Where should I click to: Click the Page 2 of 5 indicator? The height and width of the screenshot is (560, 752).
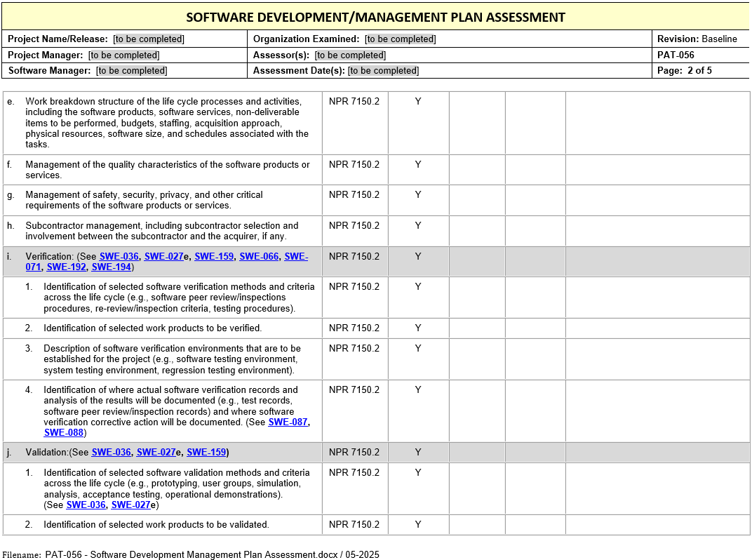684,71
